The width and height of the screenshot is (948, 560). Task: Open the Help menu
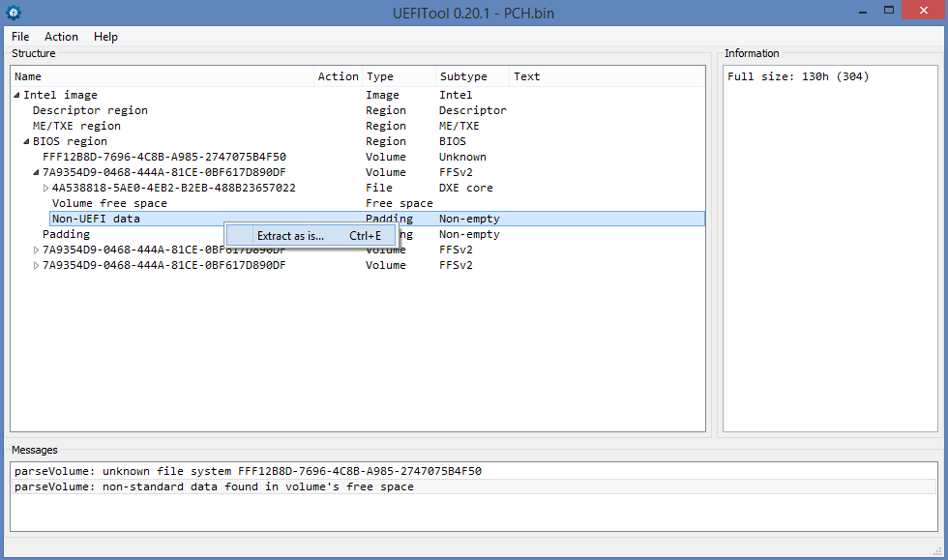pos(105,37)
